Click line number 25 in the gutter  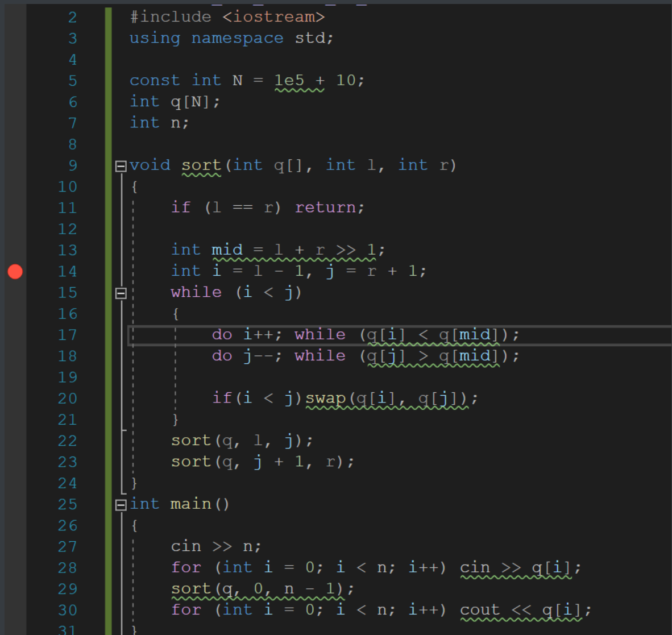(67, 504)
